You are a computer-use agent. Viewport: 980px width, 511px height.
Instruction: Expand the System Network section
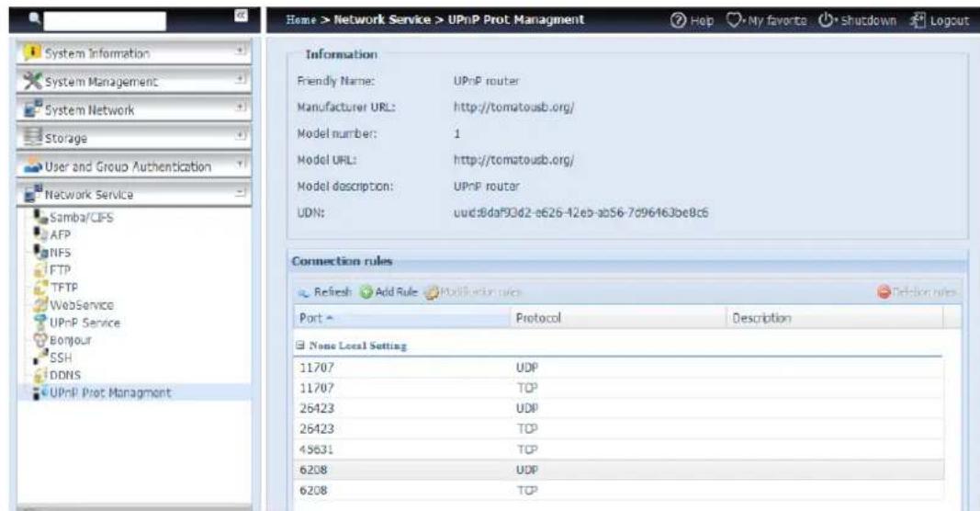241,108
